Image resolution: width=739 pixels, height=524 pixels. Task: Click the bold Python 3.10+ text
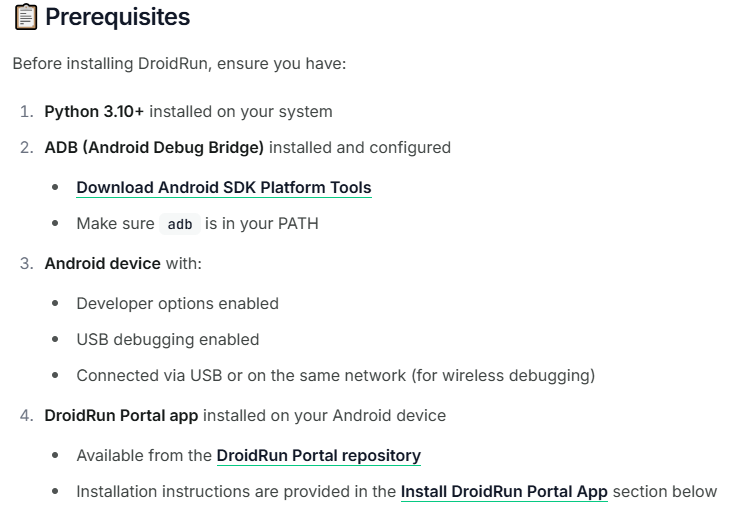tap(94, 111)
